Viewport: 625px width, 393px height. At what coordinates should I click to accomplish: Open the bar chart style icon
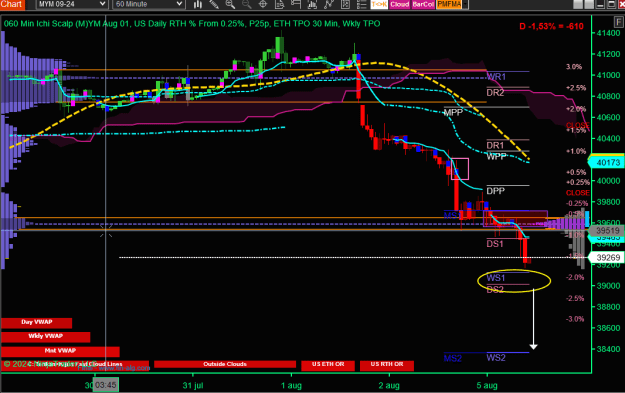pyautogui.click(x=197, y=4)
